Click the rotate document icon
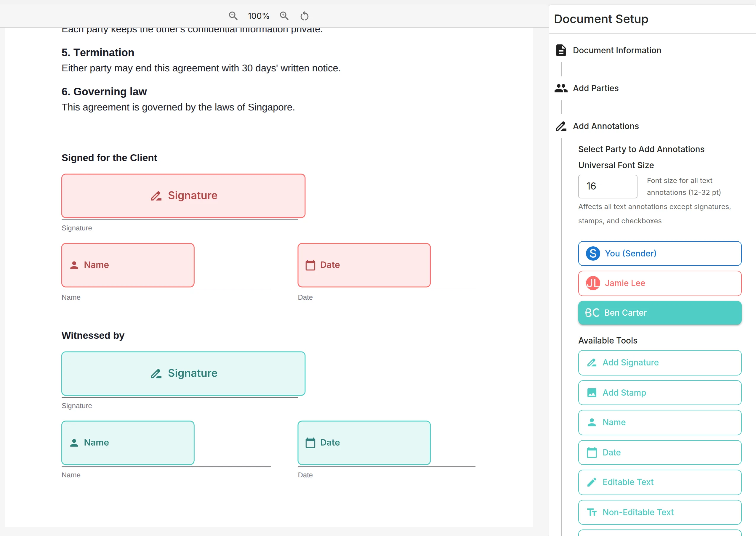The width and height of the screenshot is (756, 536). click(x=304, y=16)
